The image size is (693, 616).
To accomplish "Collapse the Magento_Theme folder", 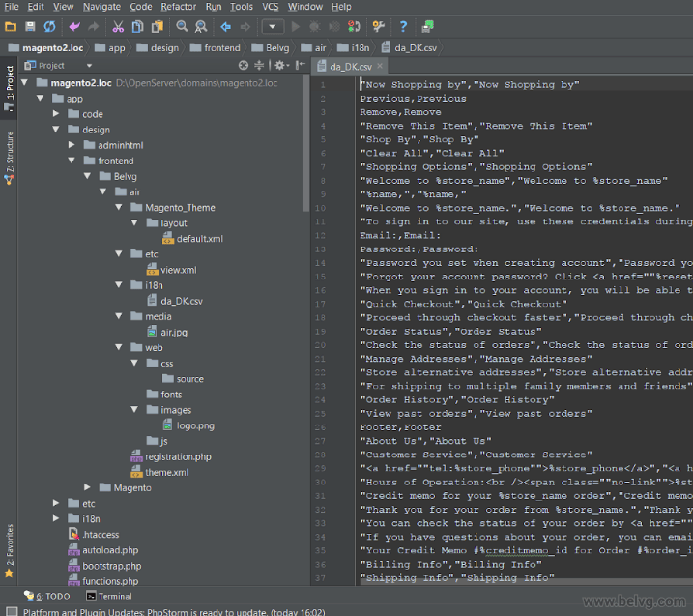I will click(119, 207).
